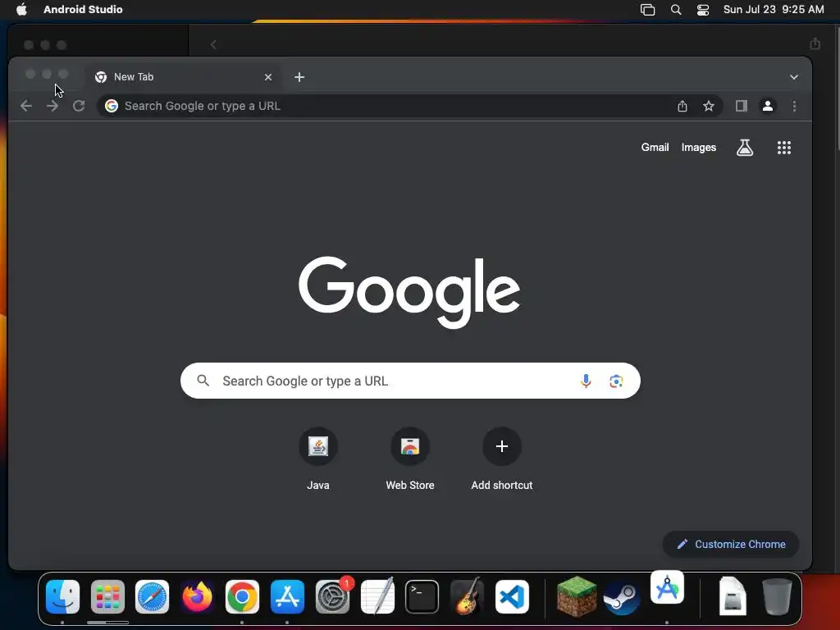Go back using Chrome's back arrow

tap(25, 106)
